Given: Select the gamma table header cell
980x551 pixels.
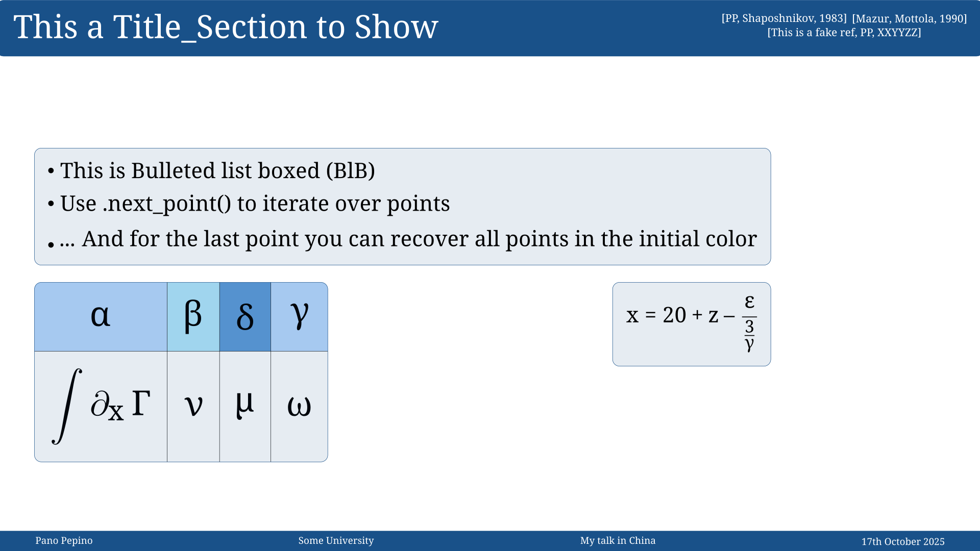Looking at the screenshot, I should tap(299, 316).
